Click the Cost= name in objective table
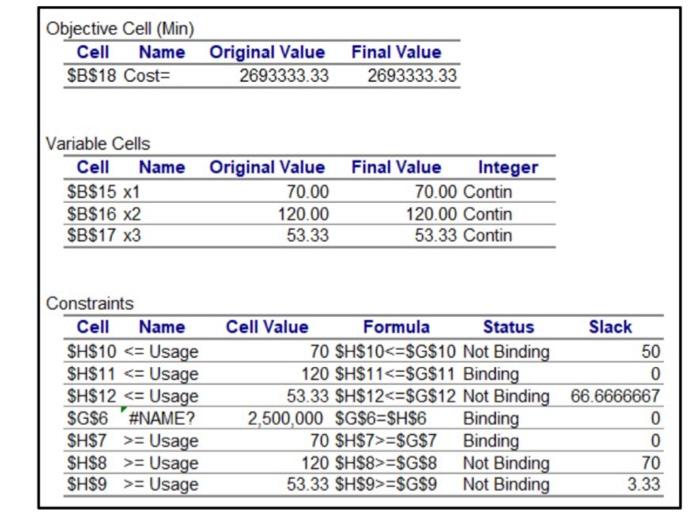The image size is (700, 512). click(x=147, y=75)
